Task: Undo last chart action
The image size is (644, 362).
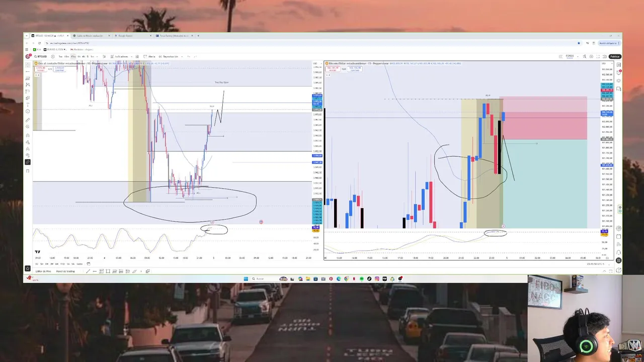Action: (189, 56)
